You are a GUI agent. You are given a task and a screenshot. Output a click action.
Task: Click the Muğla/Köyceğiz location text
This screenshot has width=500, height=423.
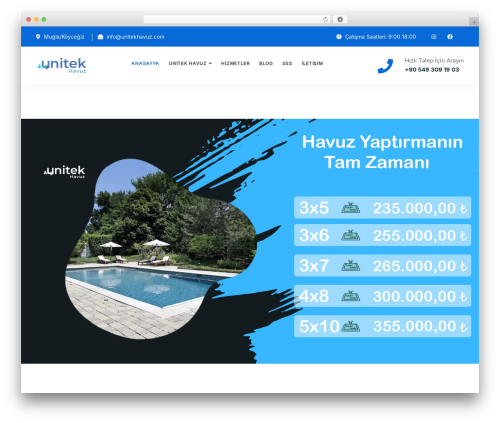(x=64, y=37)
